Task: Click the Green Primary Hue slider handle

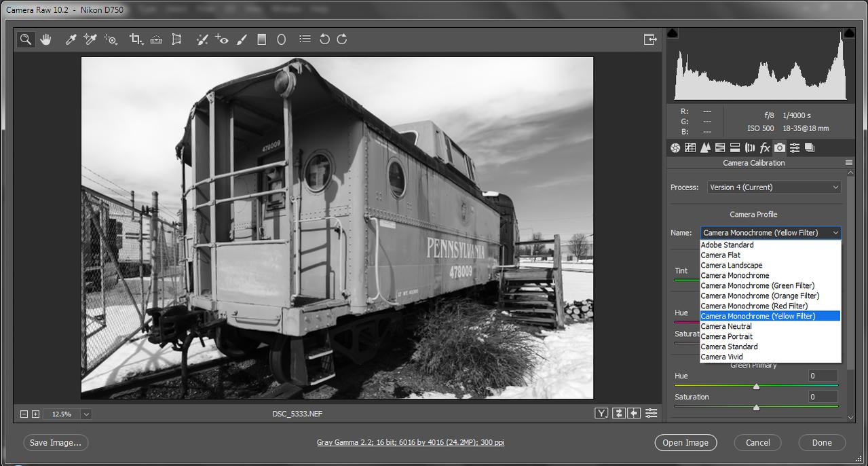Action: 756,386
